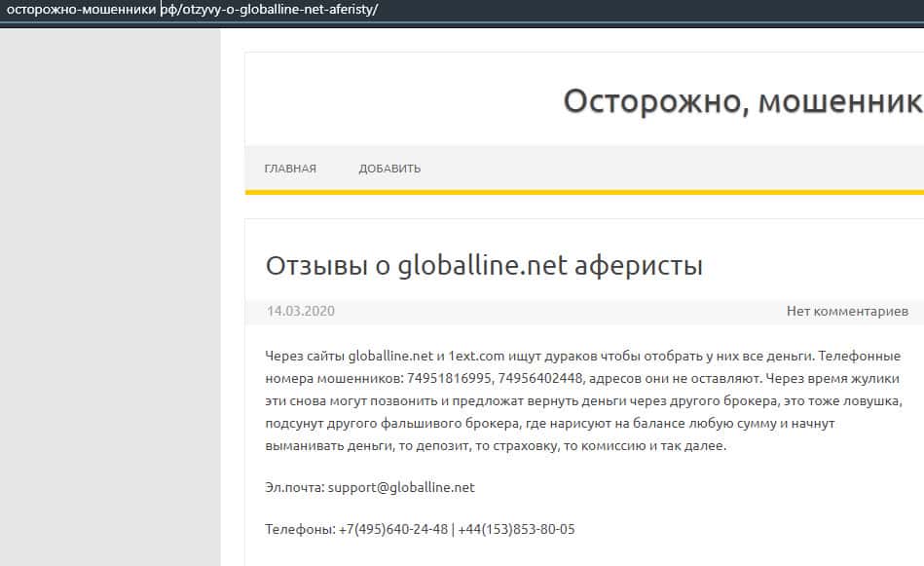Click the phone number +7(495)640-24-48
The image size is (924, 566).
pyautogui.click(x=393, y=529)
